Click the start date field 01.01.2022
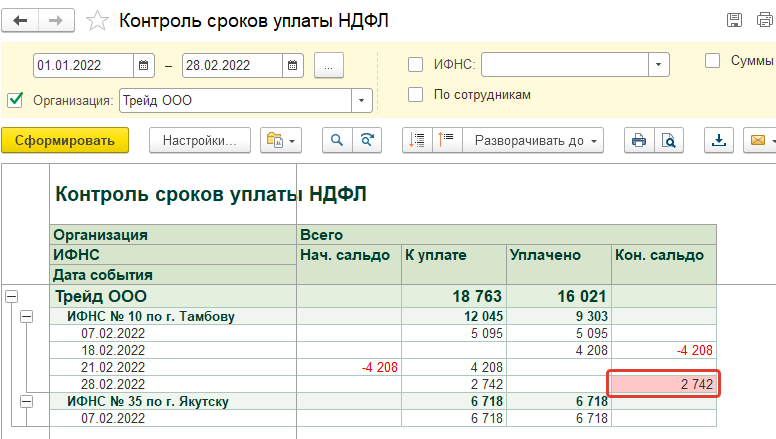776x439 pixels. (83, 65)
